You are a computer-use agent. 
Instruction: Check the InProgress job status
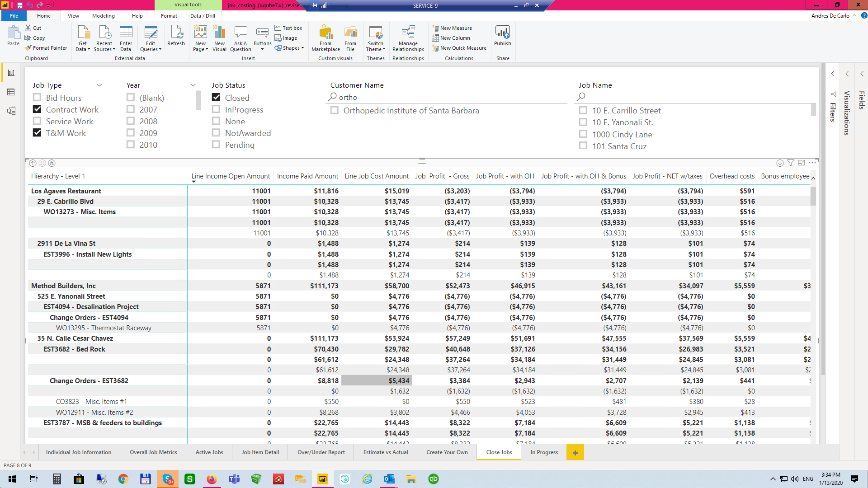click(216, 109)
